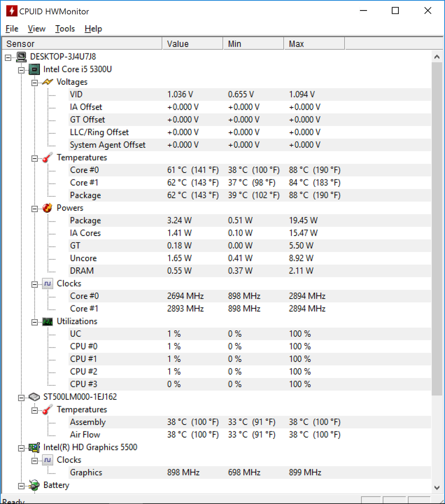
Task: Click the Value column header
Action: (x=193, y=44)
